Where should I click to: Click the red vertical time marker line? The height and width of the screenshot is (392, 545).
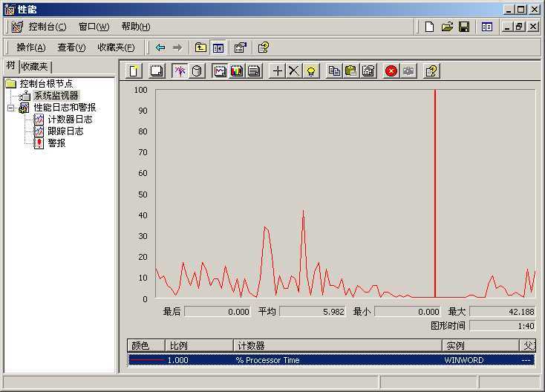pos(435,194)
